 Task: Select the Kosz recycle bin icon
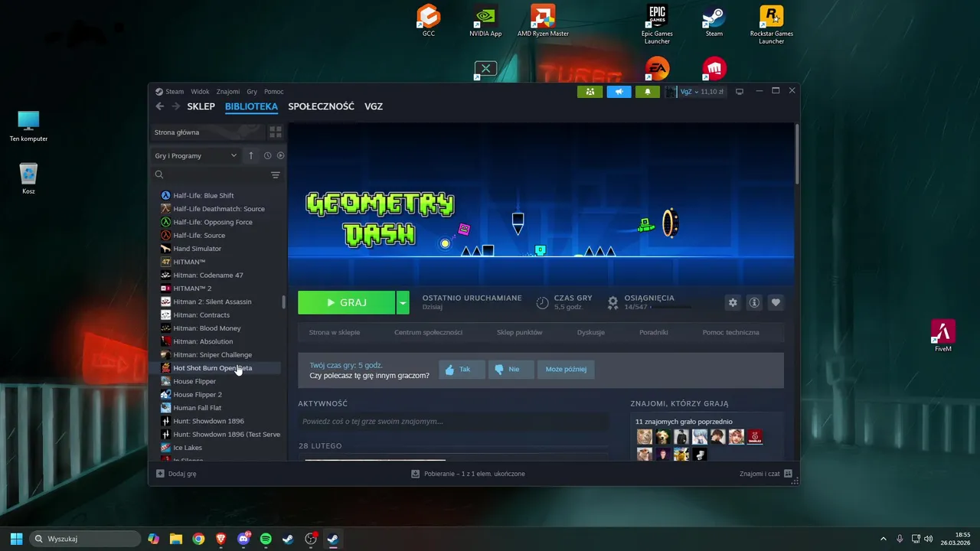coord(28,178)
